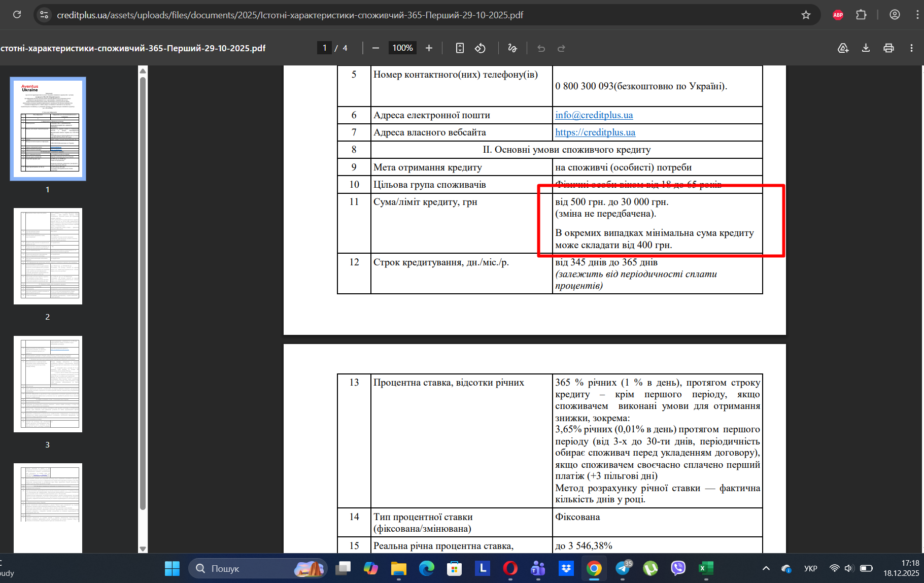Screen dimensions: 924x583
Task: Click the cell "Мета отримання кредиту"
Action: click(462, 167)
